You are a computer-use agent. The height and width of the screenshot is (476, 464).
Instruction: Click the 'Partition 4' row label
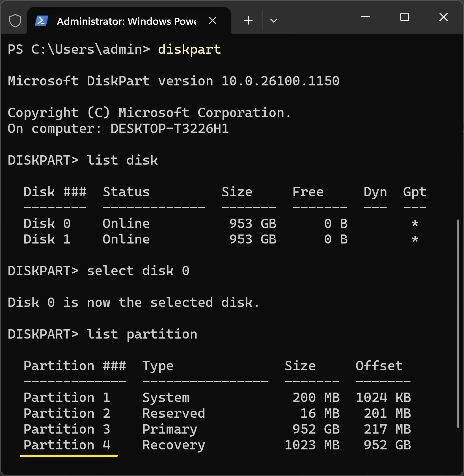coord(67,445)
